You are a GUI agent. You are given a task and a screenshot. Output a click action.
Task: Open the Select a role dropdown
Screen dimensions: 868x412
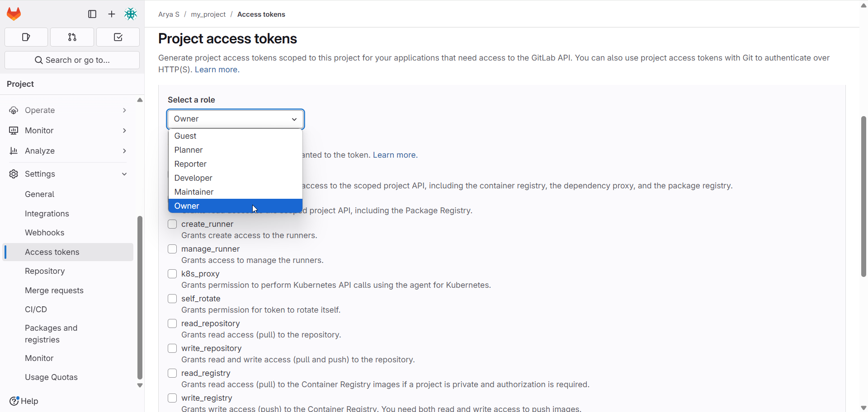235,119
